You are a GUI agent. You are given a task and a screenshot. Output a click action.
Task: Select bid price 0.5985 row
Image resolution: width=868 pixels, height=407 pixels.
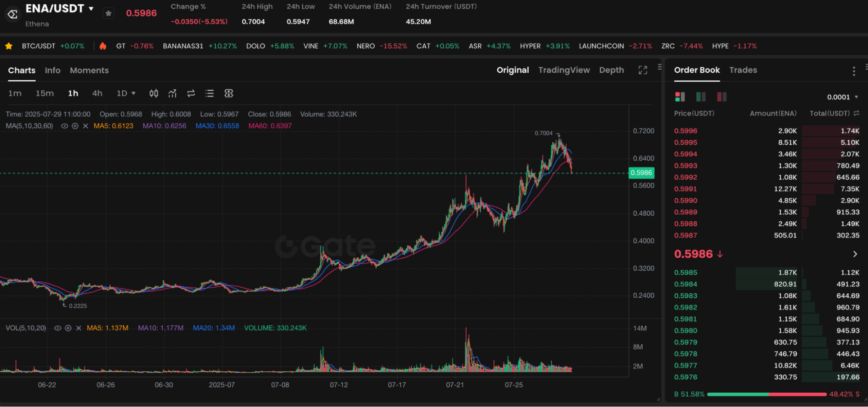coord(766,272)
